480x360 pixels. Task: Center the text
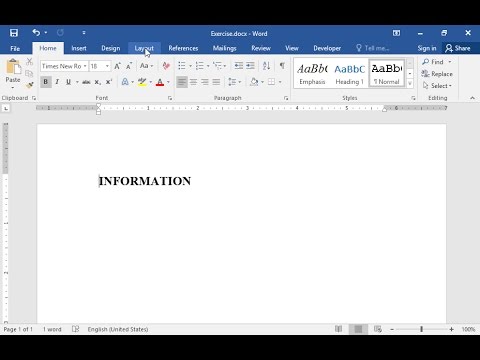193,82
